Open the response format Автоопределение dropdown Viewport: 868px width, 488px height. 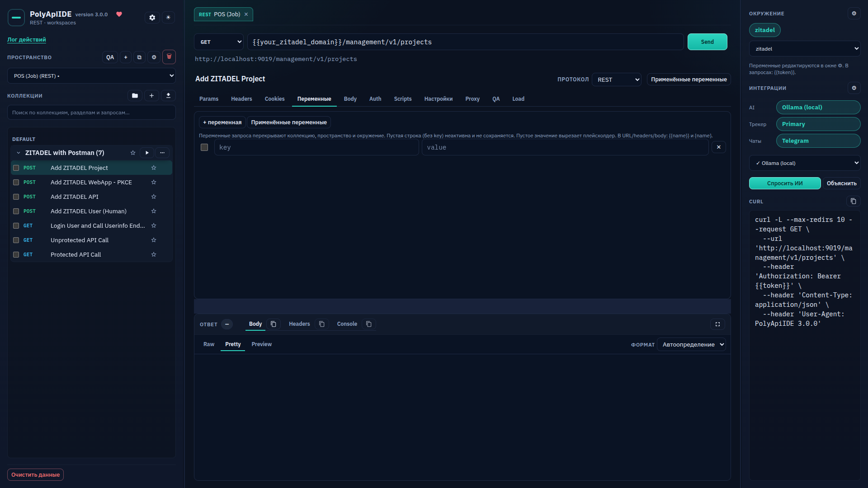pos(691,345)
